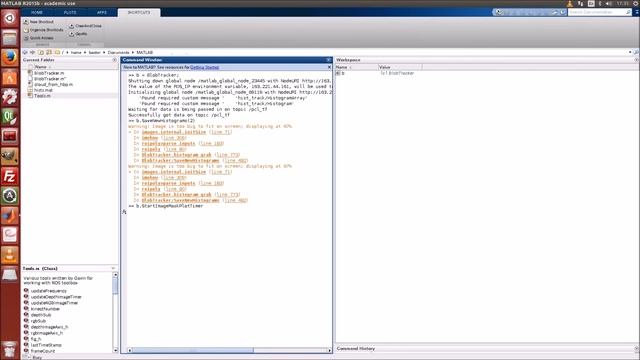Select updateDepthImageTimer in details panel
640x360 pixels.
click(x=56, y=297)
